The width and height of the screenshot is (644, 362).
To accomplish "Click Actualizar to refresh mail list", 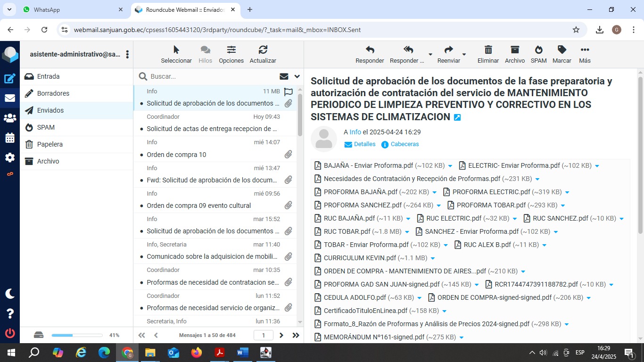I will (x=263, y=50).
